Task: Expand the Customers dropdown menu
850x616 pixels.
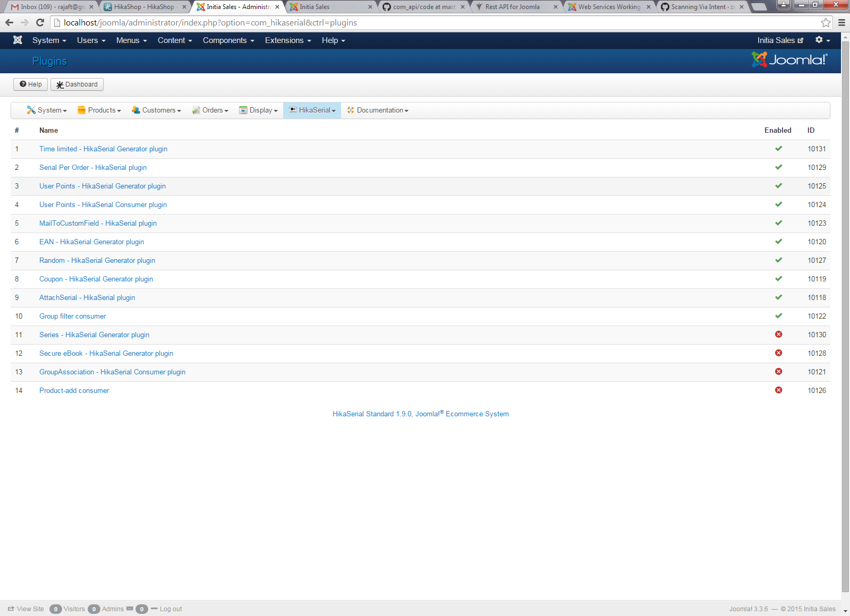Action: coord(156,110)
